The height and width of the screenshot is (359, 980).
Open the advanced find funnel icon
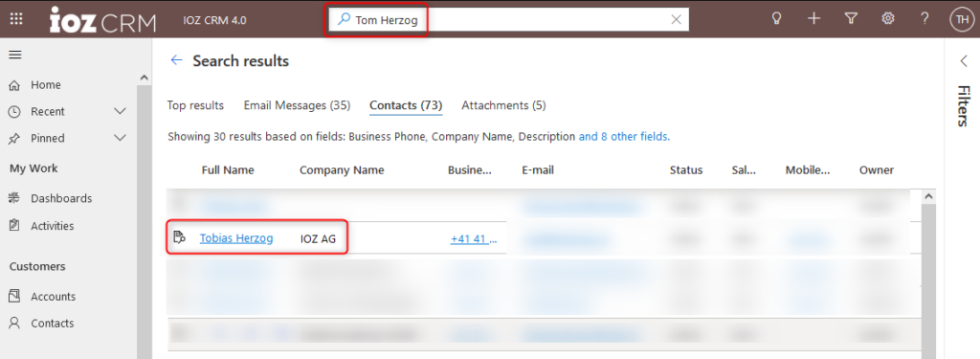point(850,19)
